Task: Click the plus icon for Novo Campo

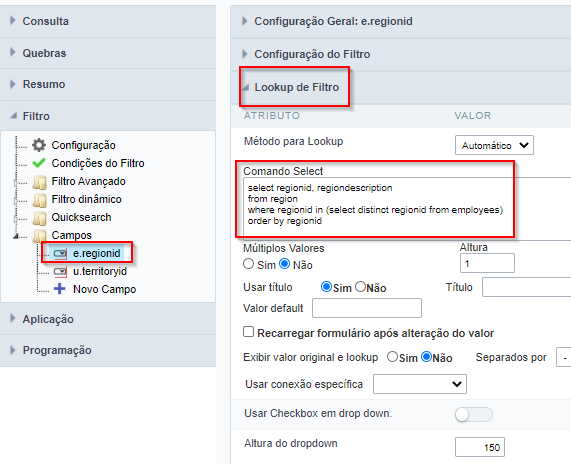Action: click(59, 289)
